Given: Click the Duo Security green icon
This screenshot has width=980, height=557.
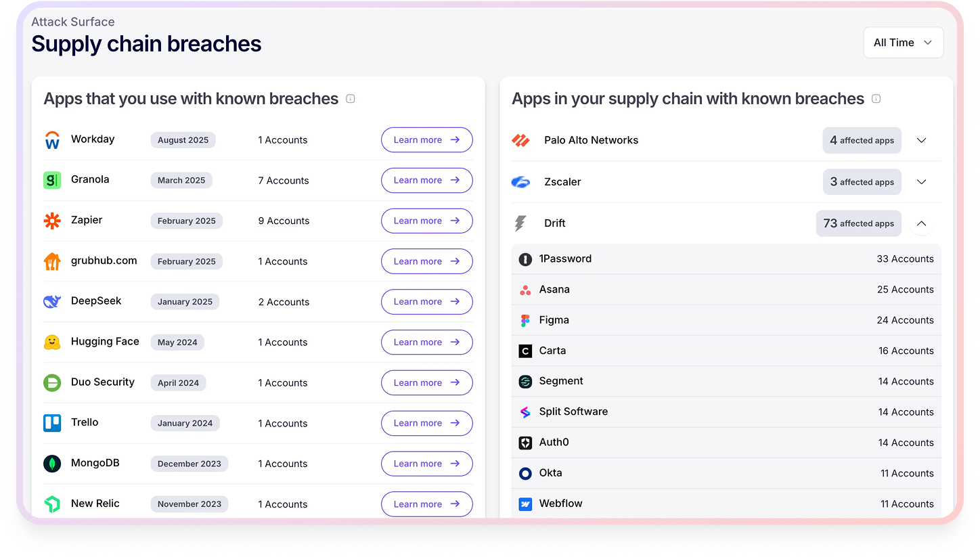Looking at the screenshot, I should [52, 382].
